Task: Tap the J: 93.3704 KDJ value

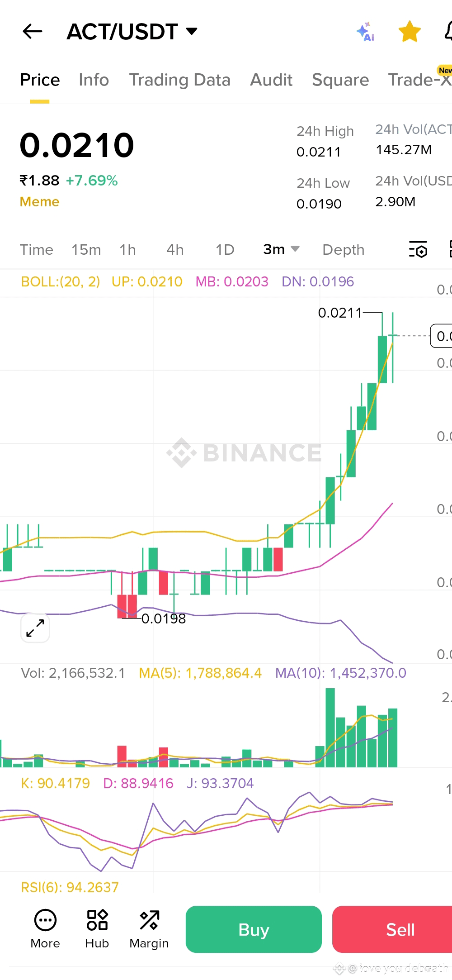Action: (220, 783)
